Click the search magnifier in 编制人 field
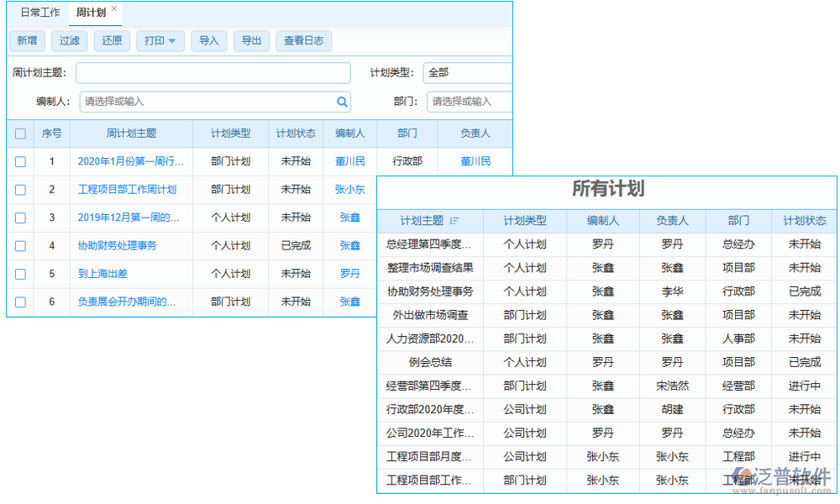 click(x=341, y=101)
